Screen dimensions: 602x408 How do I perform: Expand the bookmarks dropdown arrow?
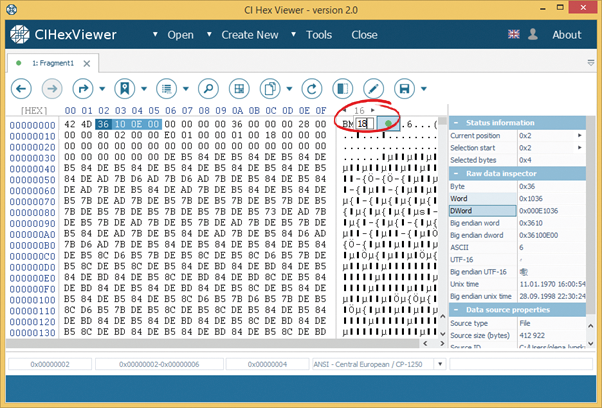[x=144, y=89]
